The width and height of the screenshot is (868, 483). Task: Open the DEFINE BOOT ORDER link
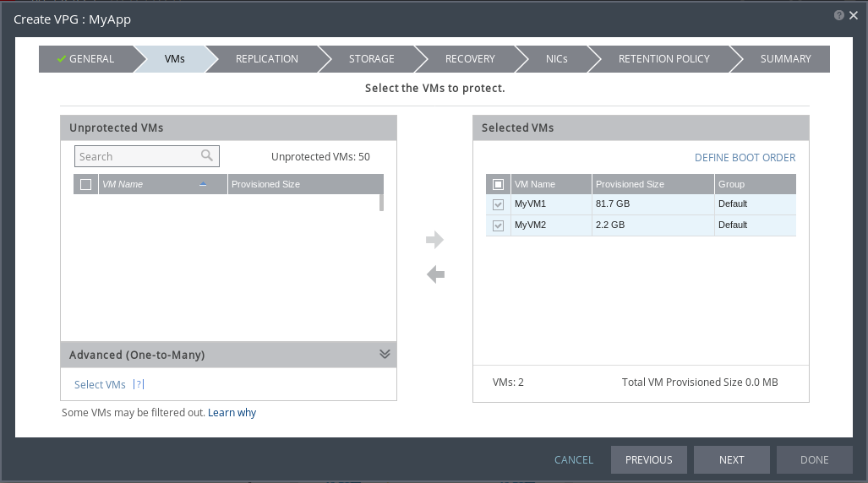click(745, 158)
